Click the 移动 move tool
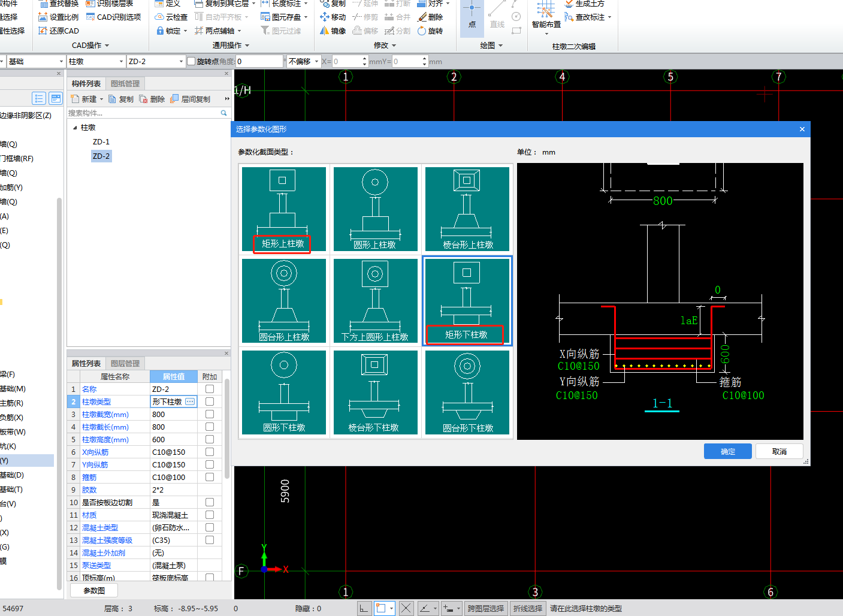This screenshot has height=616, width=843. point(333,17)
